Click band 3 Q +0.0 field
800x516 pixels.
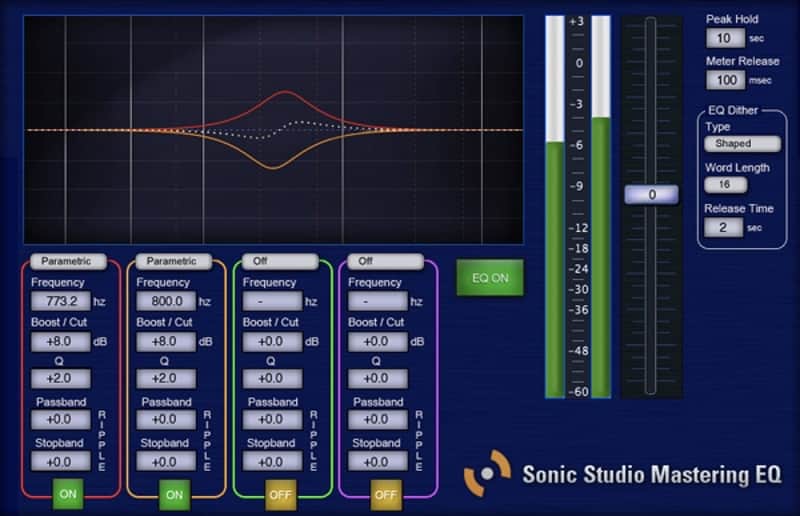coord(272,379)
